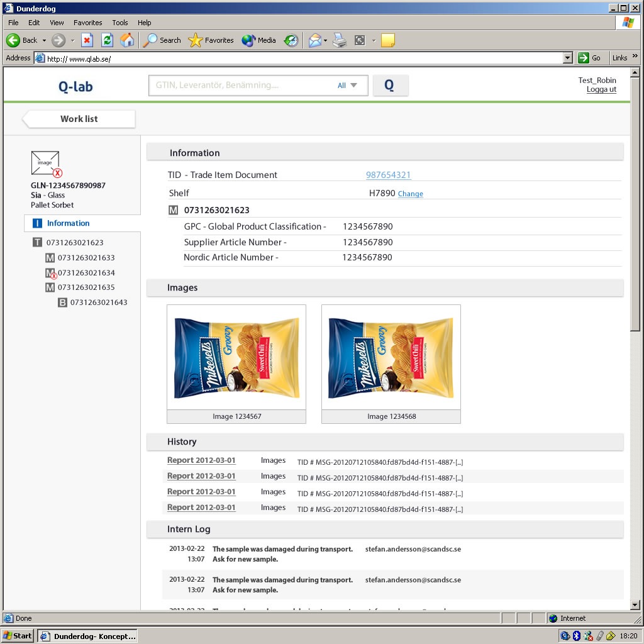Screen dimensions: 644x644
Task: Select tree item 0731263021634 with error
Action: pyautogui.click(x=86, y=273)
